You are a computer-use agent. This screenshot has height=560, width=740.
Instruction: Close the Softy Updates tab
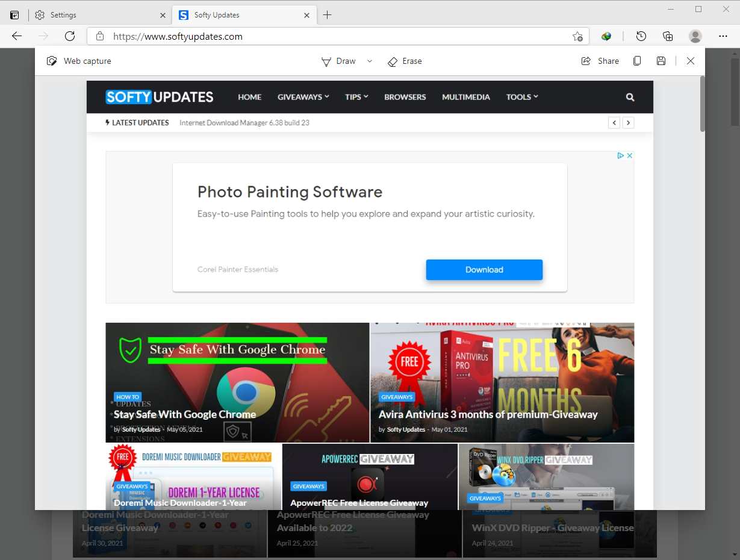307,15
